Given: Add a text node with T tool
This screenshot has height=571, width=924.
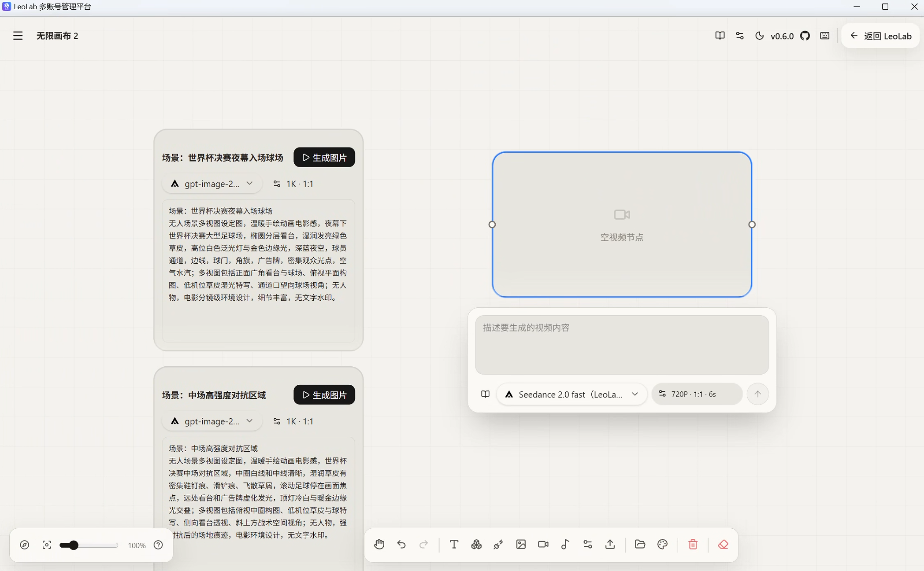Looking at the screenshot, I should coord(454,545).
